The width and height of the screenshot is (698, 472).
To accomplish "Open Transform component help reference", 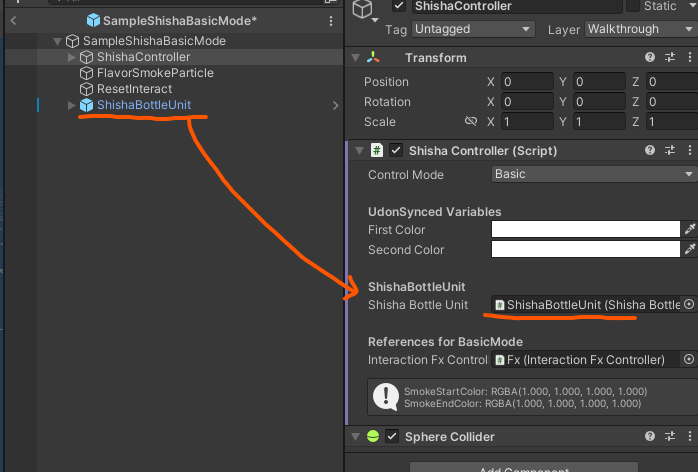I will [x=649, y=57].
